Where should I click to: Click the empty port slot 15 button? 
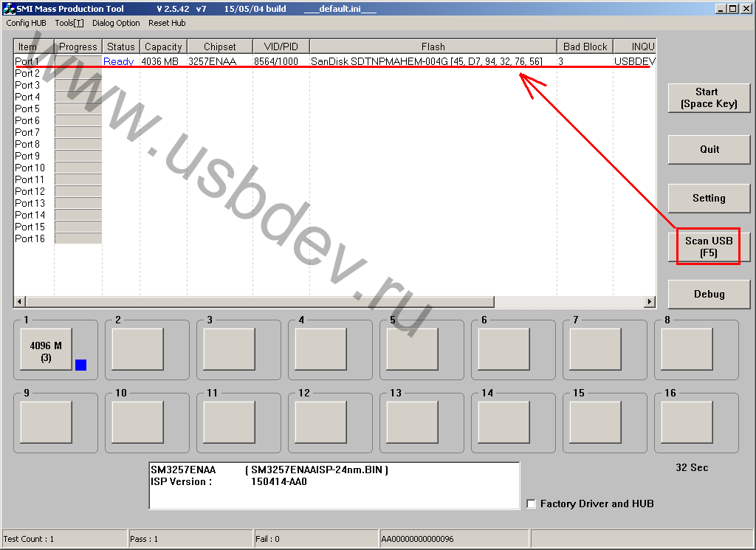coord(596,422)
